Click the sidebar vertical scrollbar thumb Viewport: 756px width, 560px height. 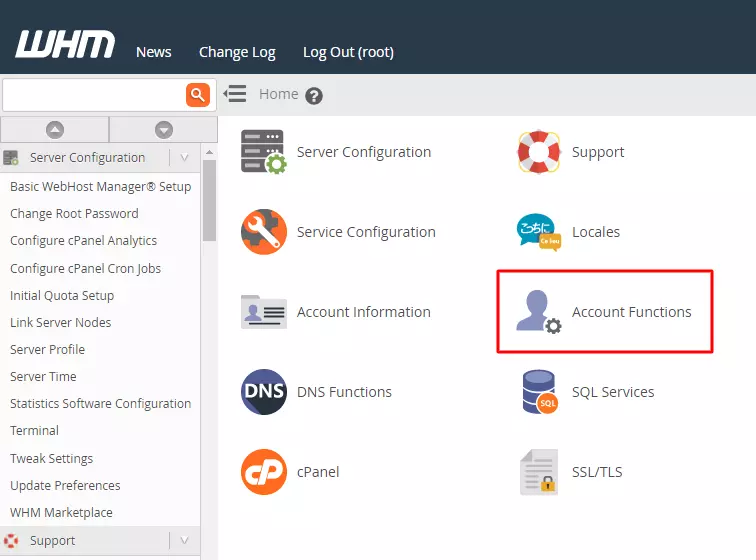pos(209,200)
